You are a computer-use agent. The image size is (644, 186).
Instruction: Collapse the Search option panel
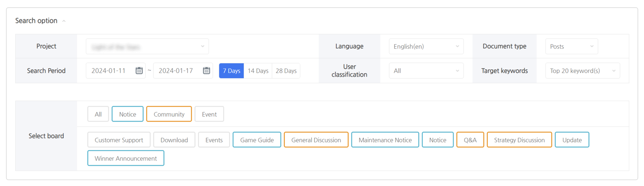point(64,21)
